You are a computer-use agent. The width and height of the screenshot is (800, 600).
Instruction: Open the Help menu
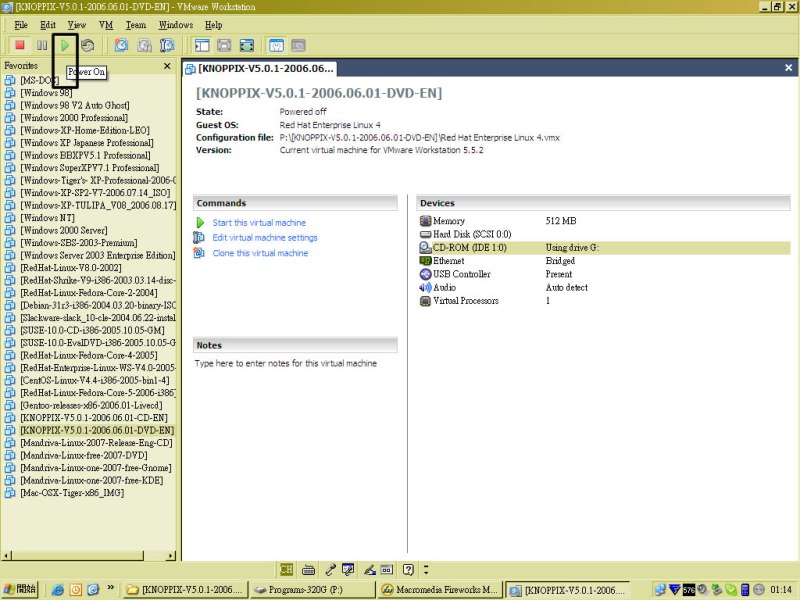coord(214,24)
